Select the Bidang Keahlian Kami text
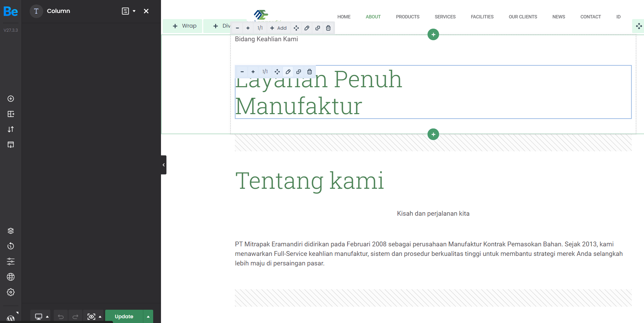644x323 pixels. click(266, 39)
